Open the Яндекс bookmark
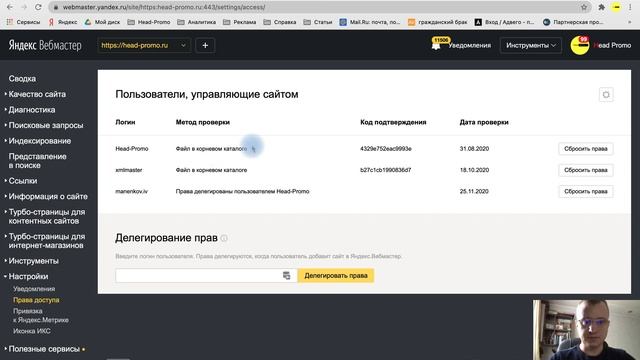This screenshot has width=640, height=360. point(63,22)
